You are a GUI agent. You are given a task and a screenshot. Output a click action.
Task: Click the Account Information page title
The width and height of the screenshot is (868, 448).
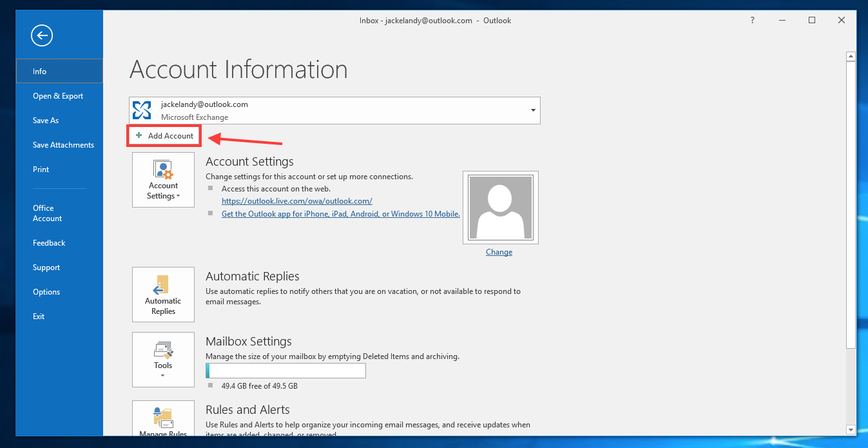[238, 70]
